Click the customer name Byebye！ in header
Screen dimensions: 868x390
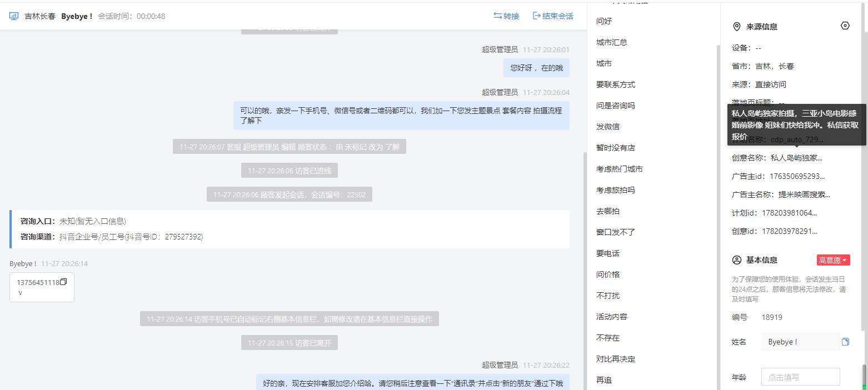tap(77, 16)
